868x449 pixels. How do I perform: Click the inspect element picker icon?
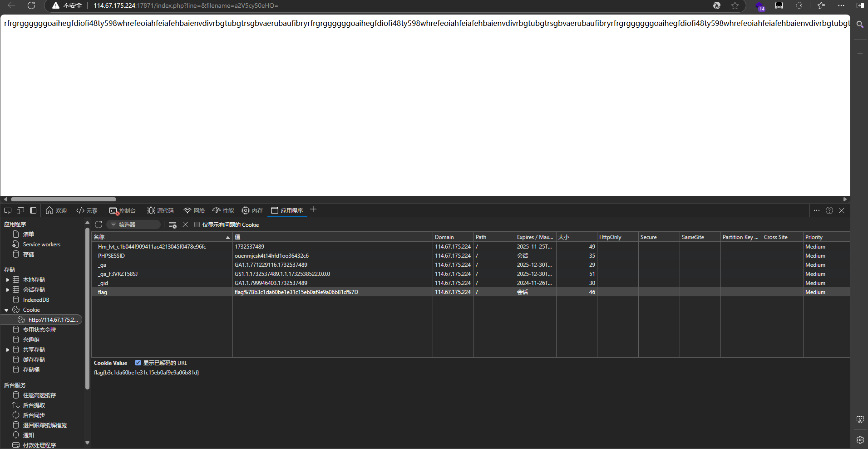coord(8,210)
